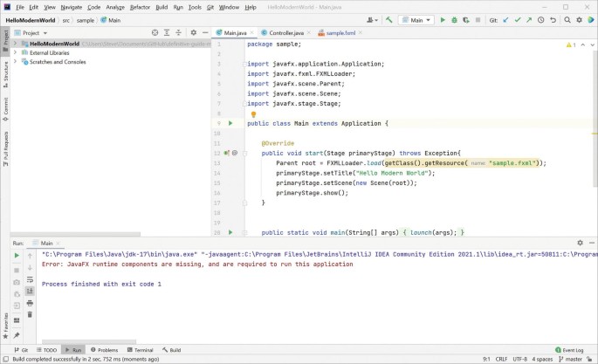Clear console output with trash icon

[x=30, y=314]
